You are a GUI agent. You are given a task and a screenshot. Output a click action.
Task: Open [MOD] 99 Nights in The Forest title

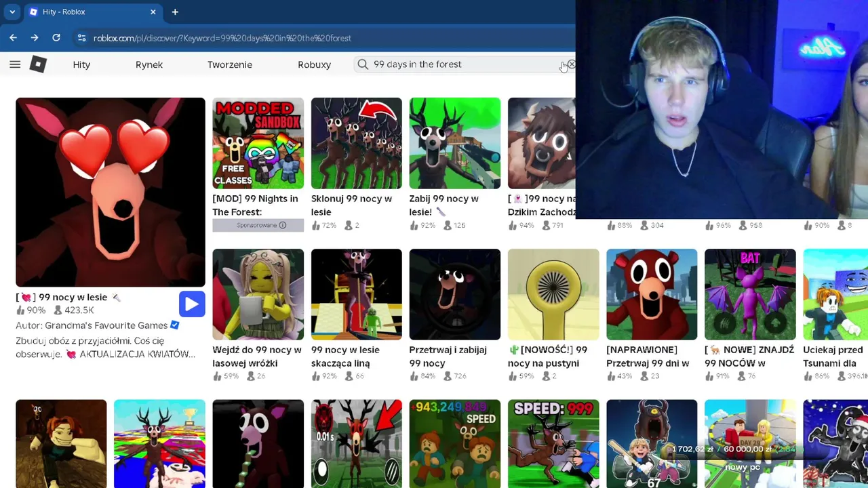point(255,205)
